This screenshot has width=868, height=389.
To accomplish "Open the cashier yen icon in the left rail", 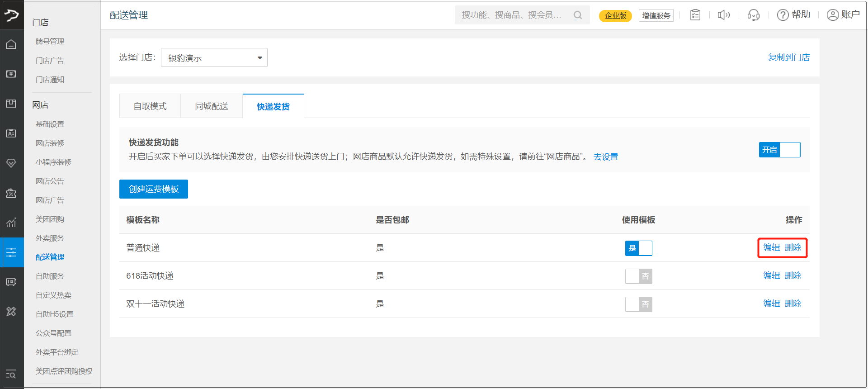I will click(x=11, y=74).
